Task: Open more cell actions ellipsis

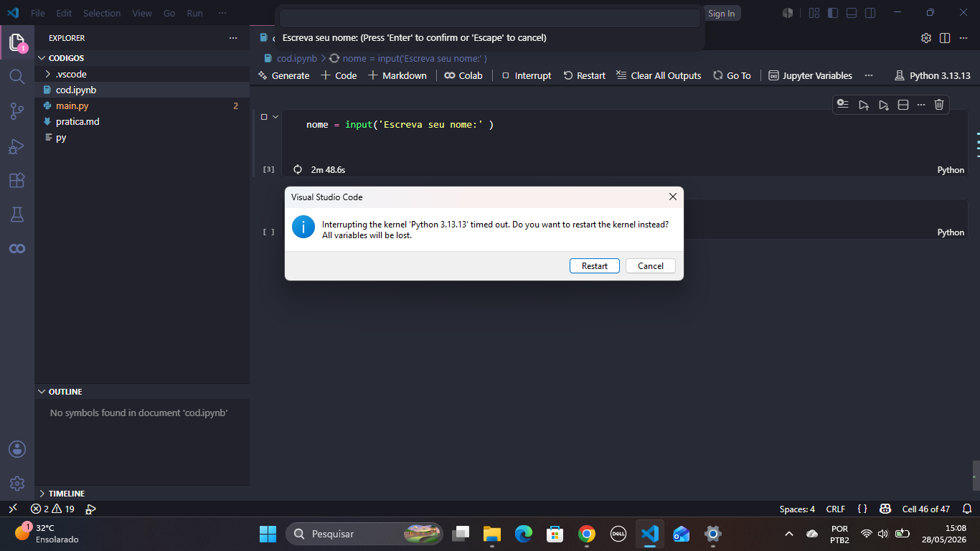Action: (x=921, y=105)
